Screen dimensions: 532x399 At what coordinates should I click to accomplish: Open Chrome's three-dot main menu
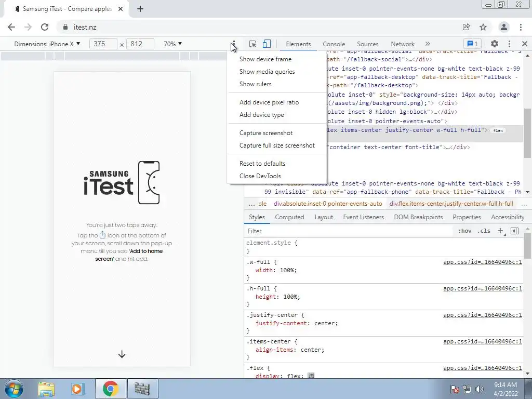point(521,27)
